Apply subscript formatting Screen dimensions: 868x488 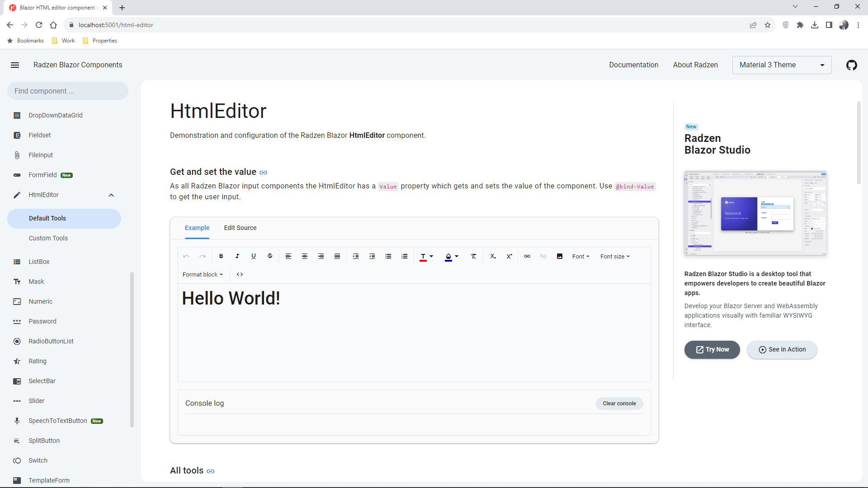[x=492, y=256]
